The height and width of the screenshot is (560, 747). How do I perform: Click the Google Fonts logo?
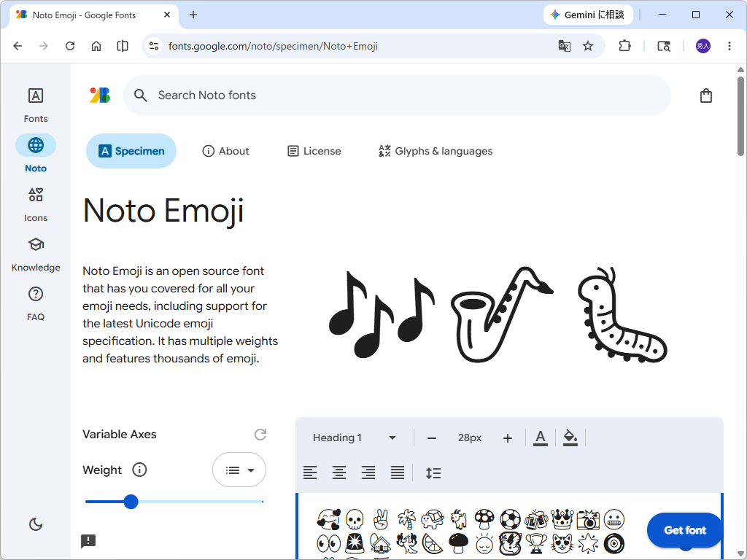tap(100, 96)
